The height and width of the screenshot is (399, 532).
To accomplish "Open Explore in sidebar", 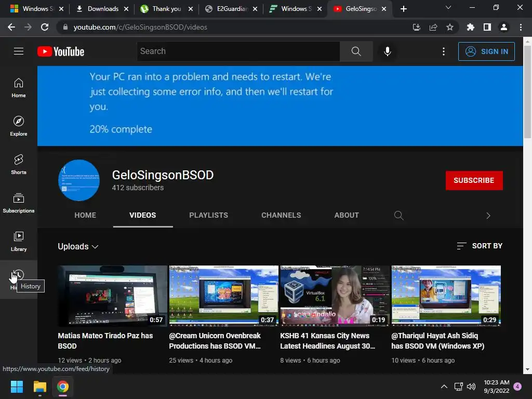I will [19, 126].
